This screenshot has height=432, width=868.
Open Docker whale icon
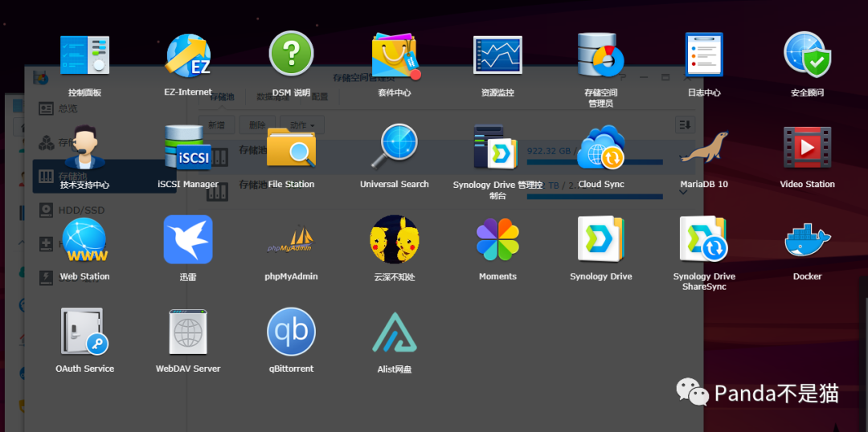807,240
